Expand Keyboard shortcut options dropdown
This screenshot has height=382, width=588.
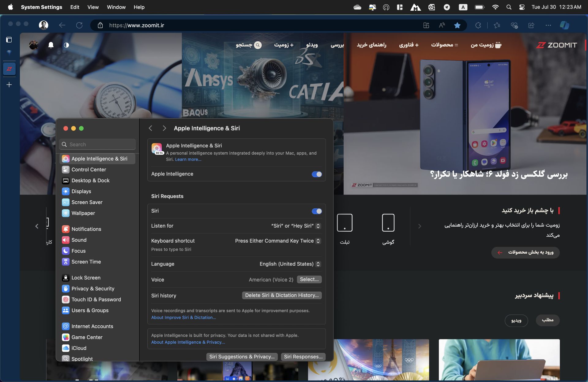click(x=318, y=240)
